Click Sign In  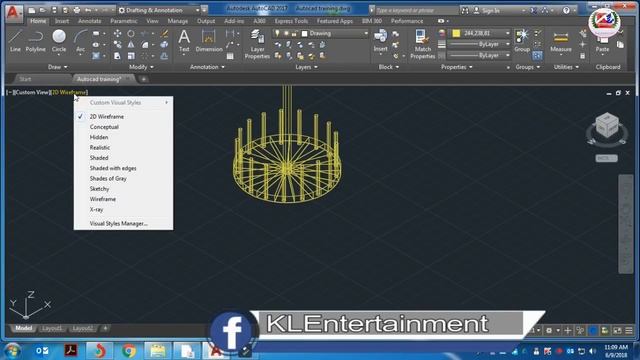[x=491, y=11]
